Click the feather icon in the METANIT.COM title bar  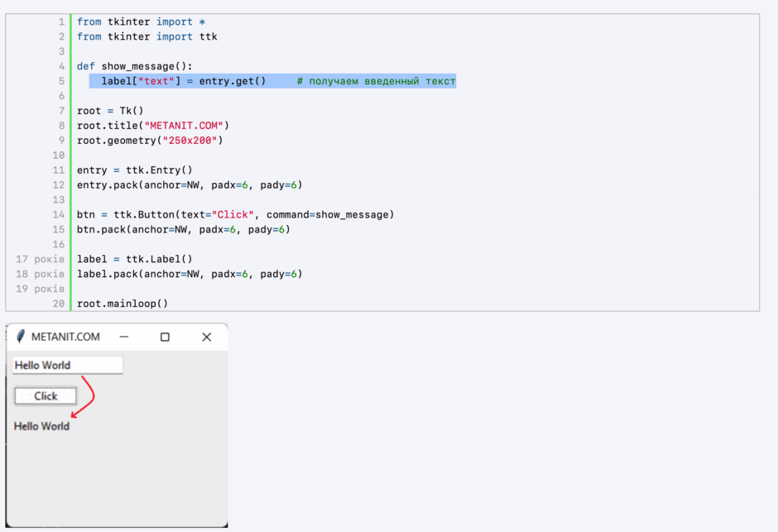[21, 337]
